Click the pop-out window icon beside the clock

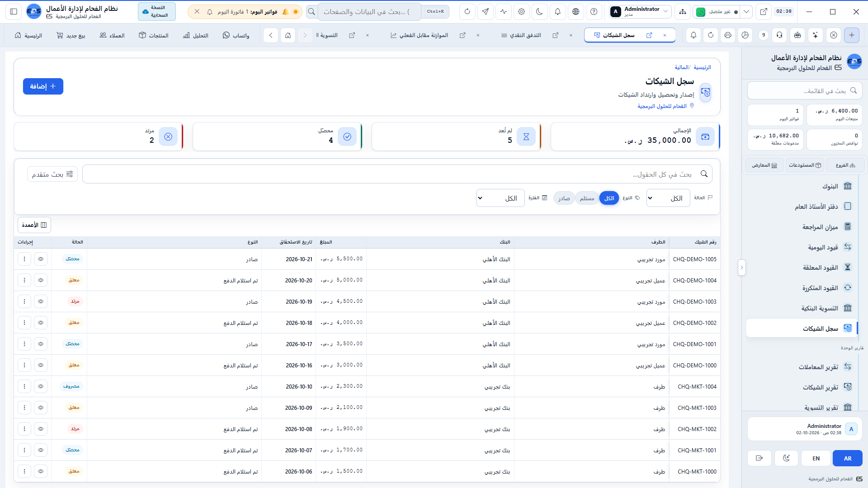pyautogui.click(x=764, y=12)
